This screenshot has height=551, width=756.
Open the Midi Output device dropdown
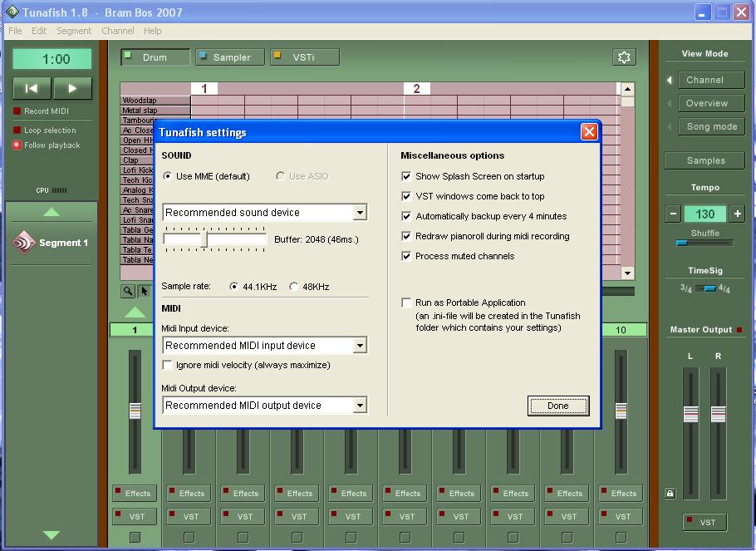[360, 406]
